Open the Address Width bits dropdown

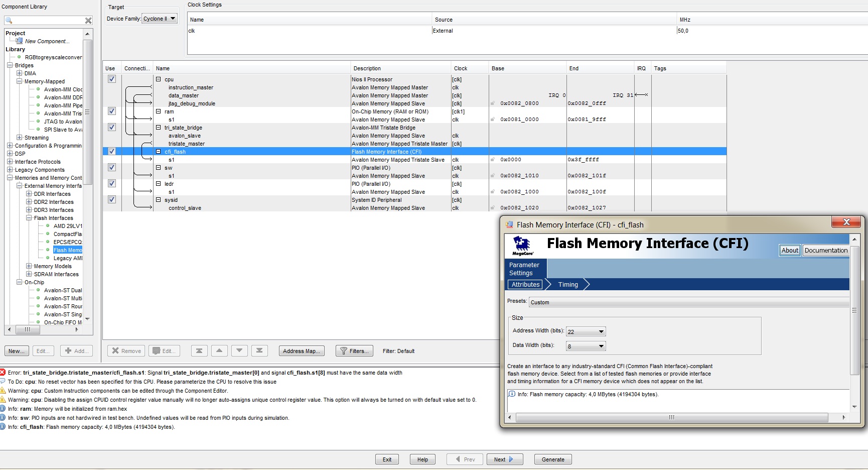click(x=586, y=331)
